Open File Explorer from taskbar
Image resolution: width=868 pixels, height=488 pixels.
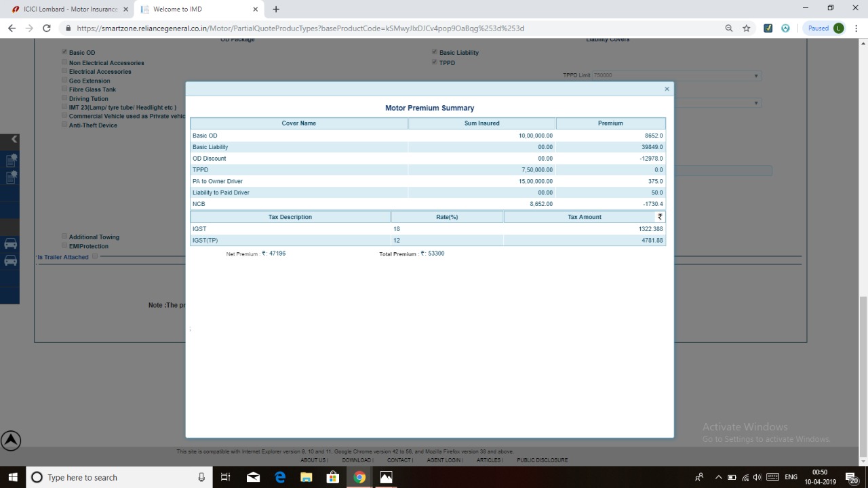click(307, 477)
